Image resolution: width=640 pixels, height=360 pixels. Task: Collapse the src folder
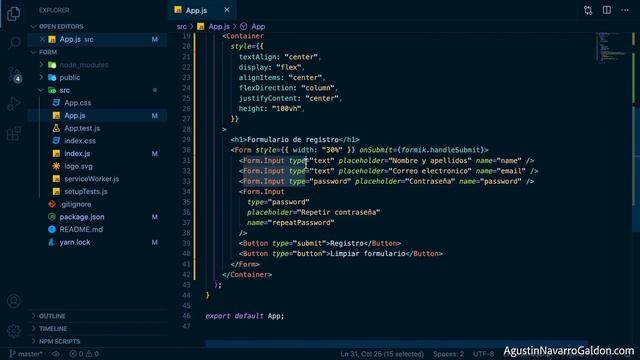(98, 90)
